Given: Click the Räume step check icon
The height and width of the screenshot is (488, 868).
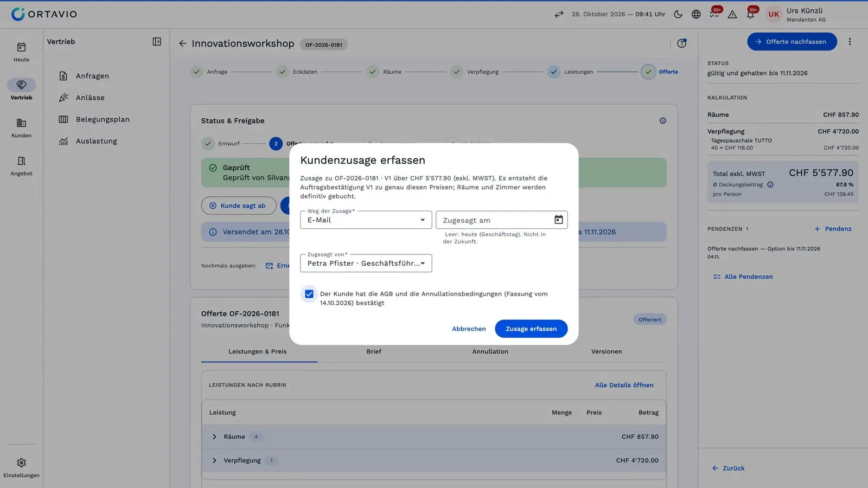Looking at the screenshot, I should (x=372, y=72).
